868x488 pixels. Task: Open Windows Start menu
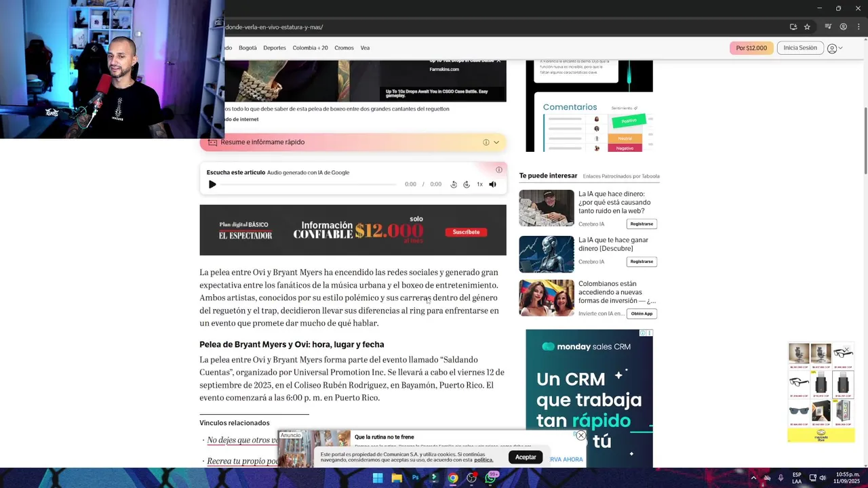pos(378,478)
